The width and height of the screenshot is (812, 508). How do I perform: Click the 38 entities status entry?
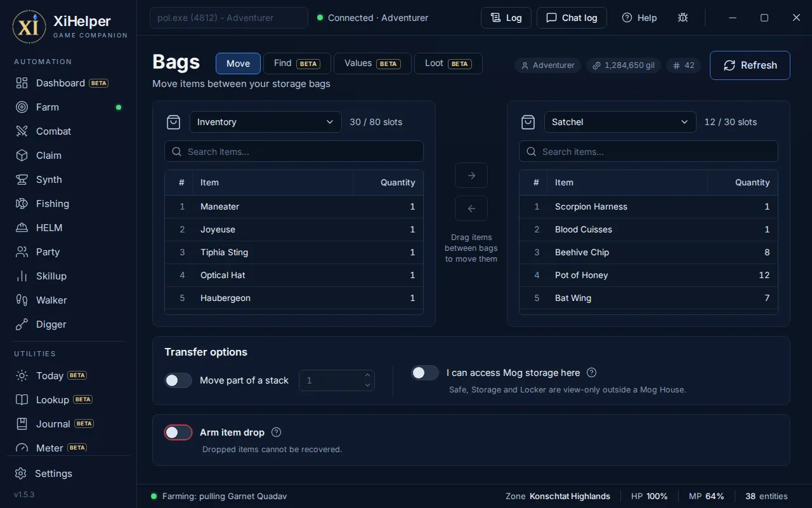pos(766,497)
